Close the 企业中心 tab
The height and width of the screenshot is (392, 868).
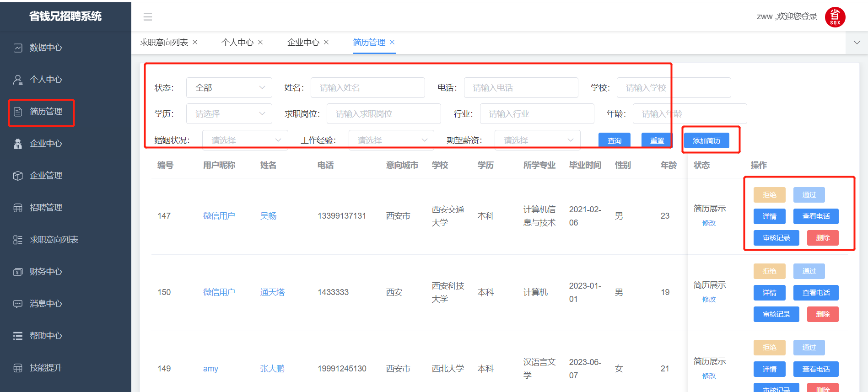click(326, 42)
